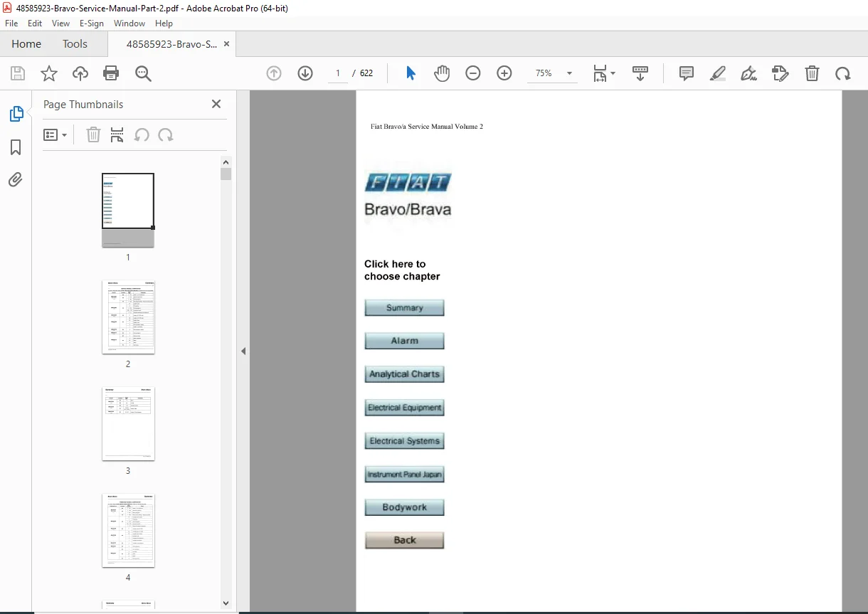
Task: Click the Alarm chapter button
Action: (x=404, y=341)
